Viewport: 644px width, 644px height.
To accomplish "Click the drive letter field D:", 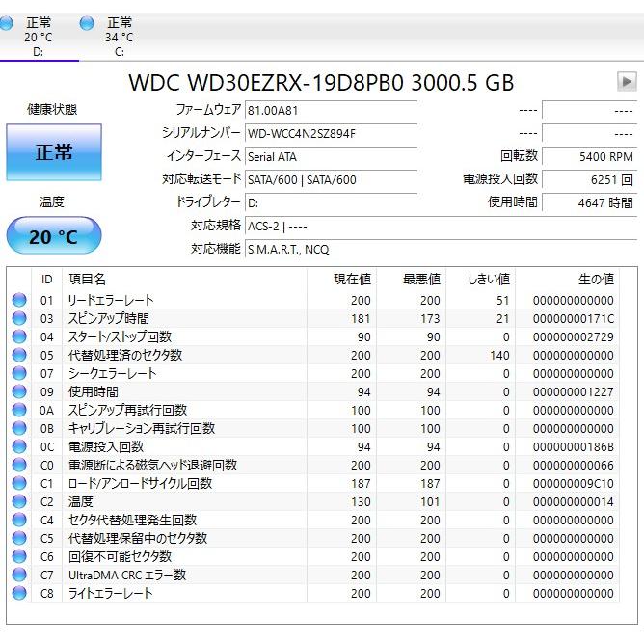I will pyautogui.click(x=331, y=202).
